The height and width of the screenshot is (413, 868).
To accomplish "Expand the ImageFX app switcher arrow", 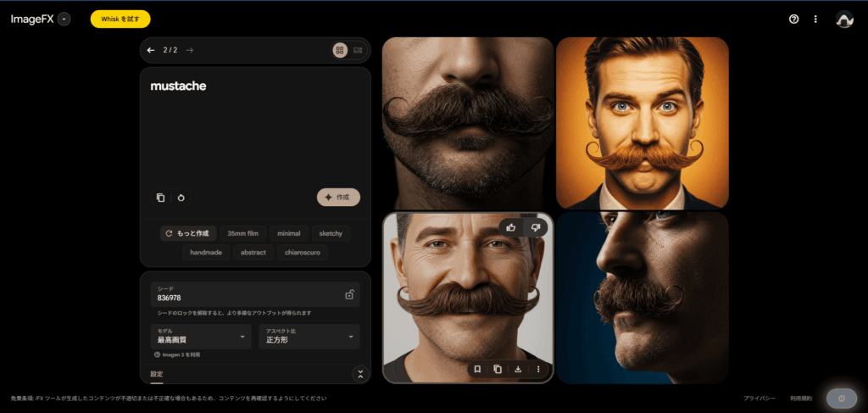I will coord(64,20).
